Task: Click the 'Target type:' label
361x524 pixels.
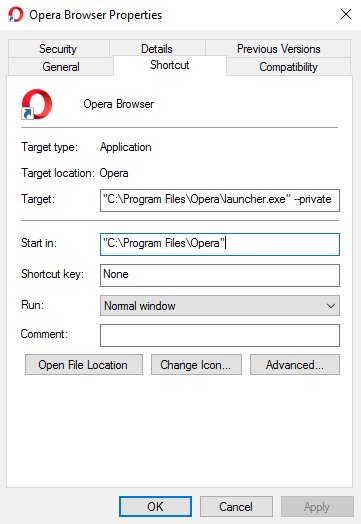Action: tap(49, 147)
